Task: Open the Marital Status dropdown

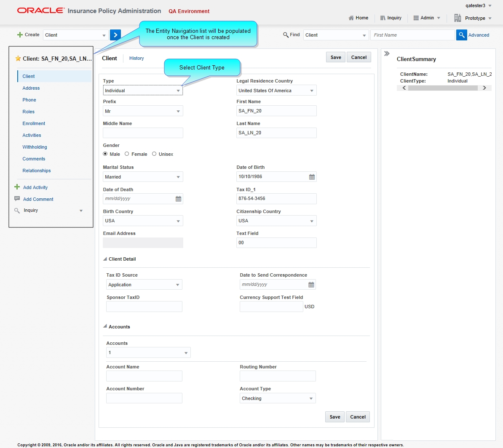Action: [x=143, y=177]
